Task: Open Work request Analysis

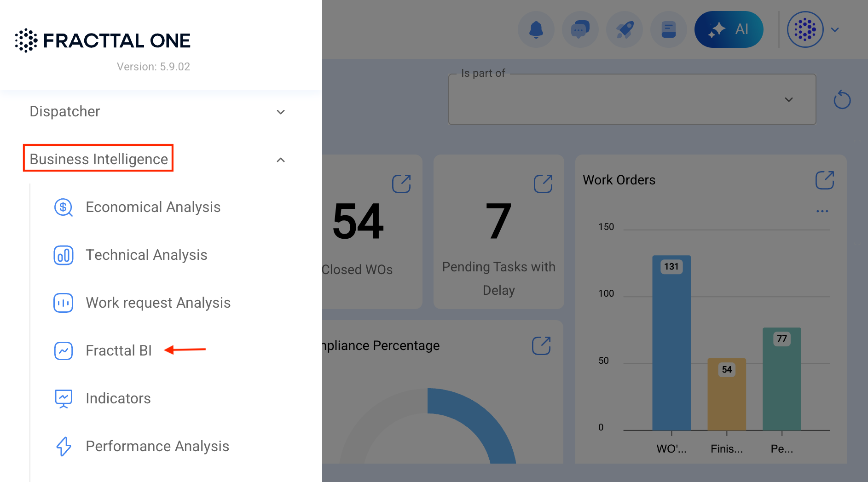Action: pyautogui.click(x=158, y=303)
